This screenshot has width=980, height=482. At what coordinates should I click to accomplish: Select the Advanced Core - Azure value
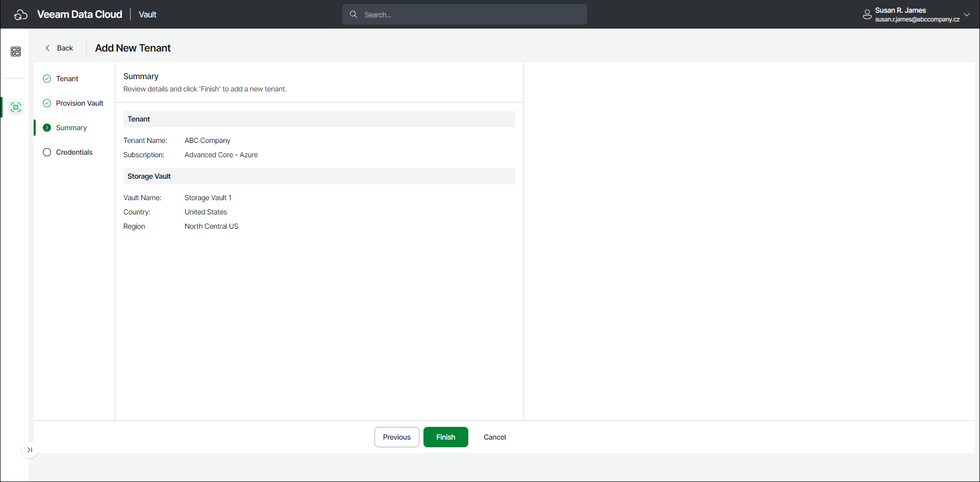221,155
